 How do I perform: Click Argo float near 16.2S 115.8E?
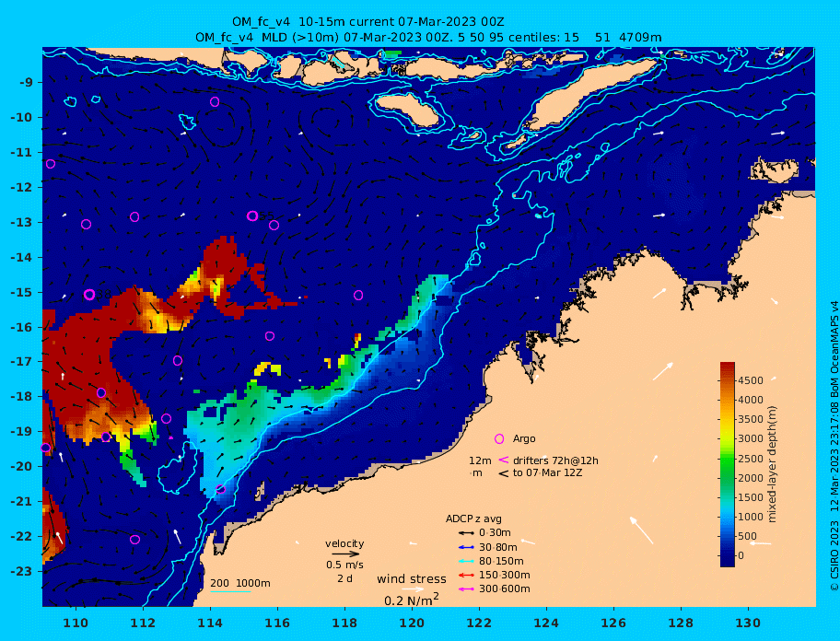tap(270, 336)
